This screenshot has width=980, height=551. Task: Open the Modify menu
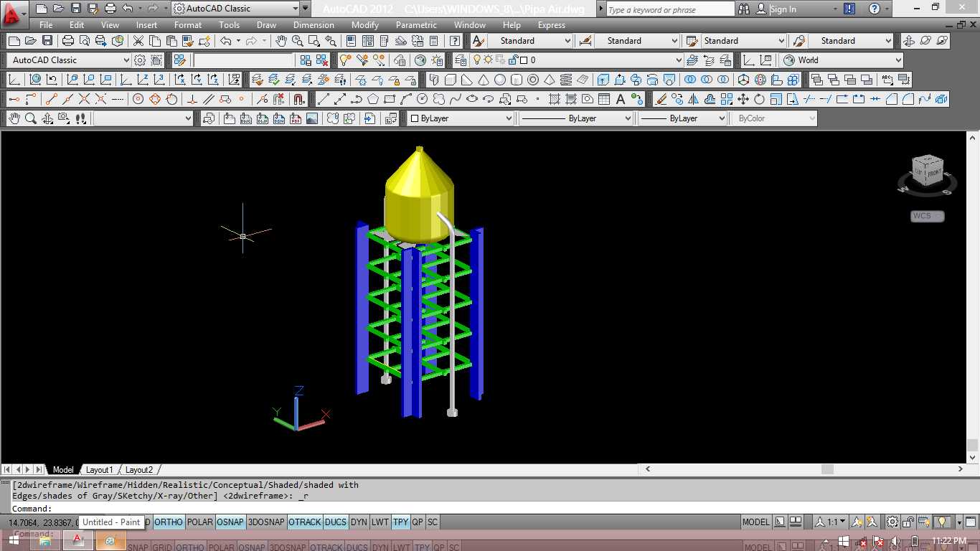click(365, 25)
